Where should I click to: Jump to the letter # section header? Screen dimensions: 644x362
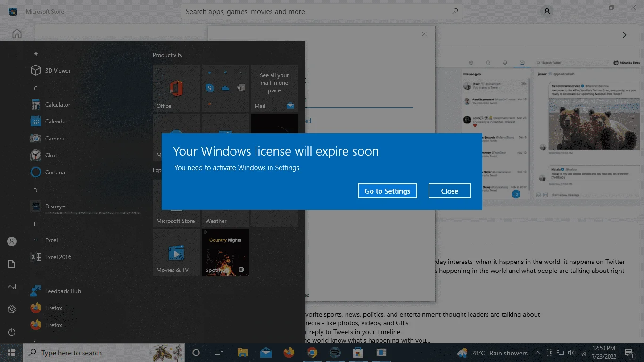tap(36, 54)
